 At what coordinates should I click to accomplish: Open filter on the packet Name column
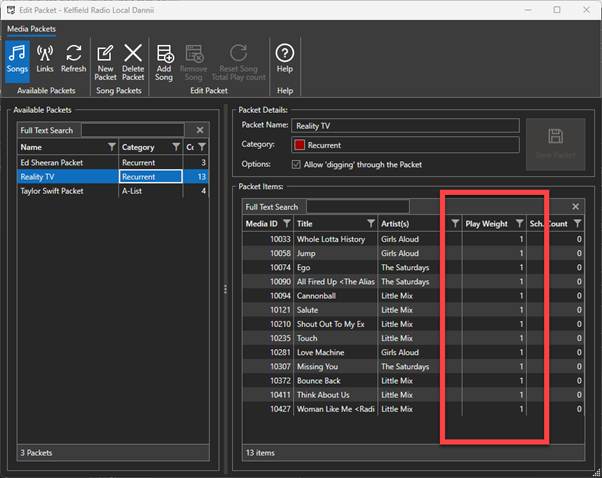[111, 147]
